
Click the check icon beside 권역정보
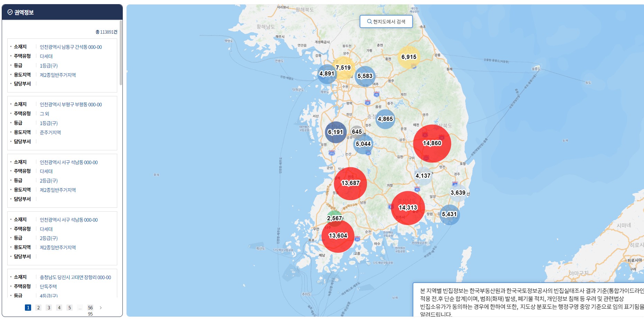coord(10,12)
